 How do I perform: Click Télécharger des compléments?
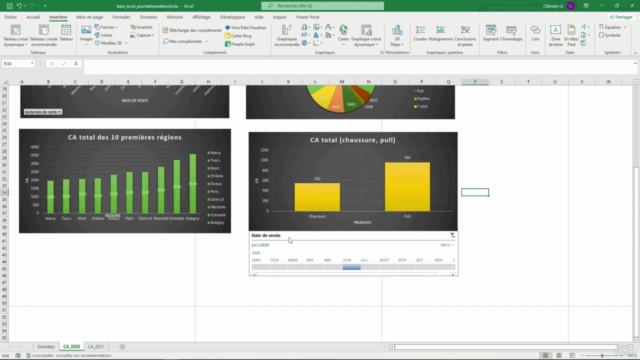pos(192,30)
